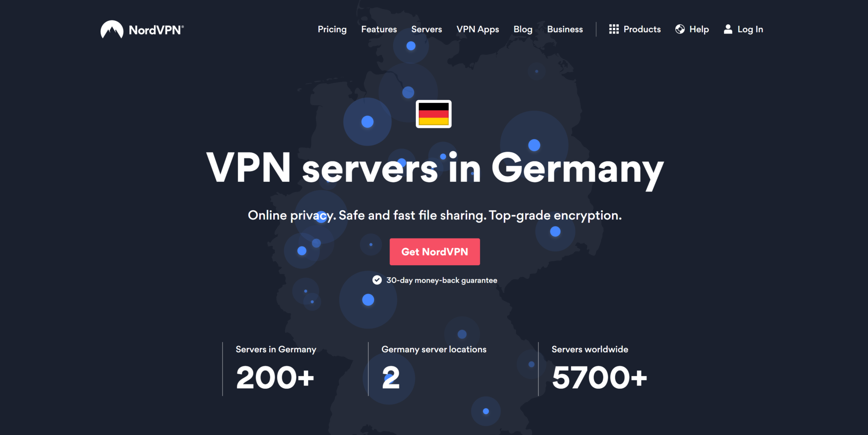Open the Pricing page
Viewport: 868px width, 435px height.
pyautogui.click(x=332, y=29)
